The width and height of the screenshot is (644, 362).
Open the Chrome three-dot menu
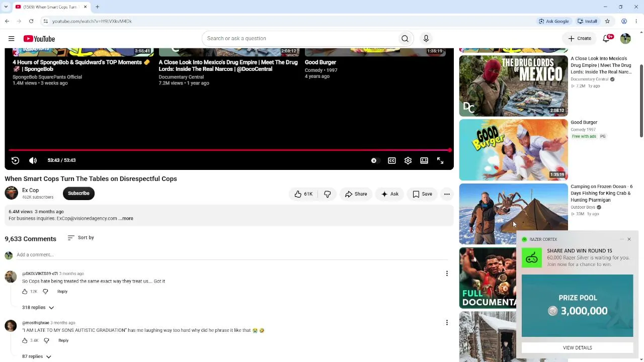point(636,21)
